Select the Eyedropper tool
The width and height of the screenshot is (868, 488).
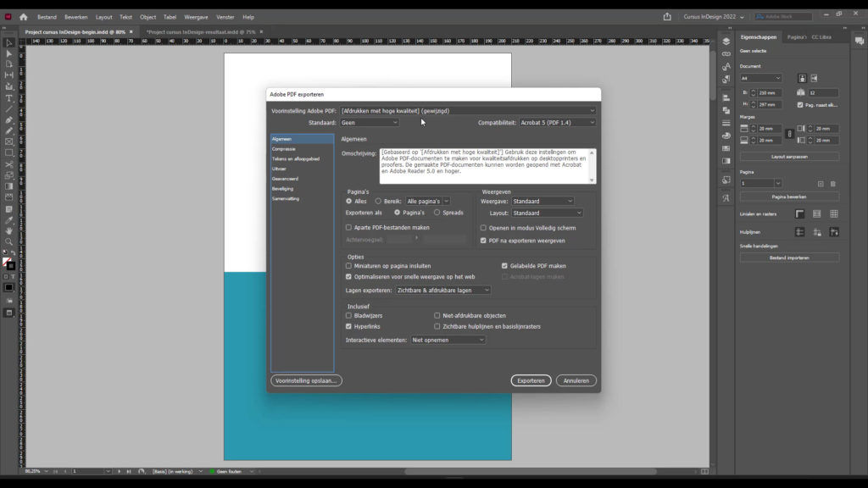[x=8, y=220]
